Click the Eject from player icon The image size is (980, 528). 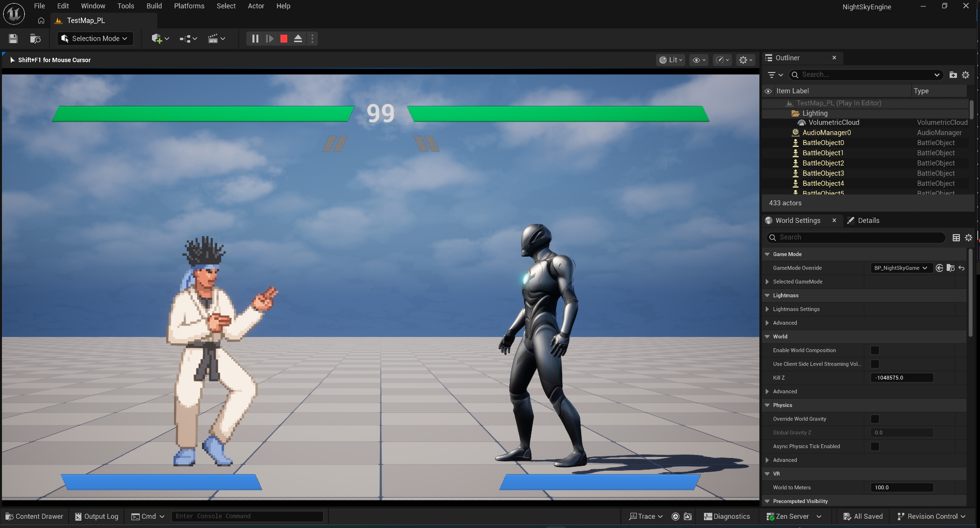(x=298, y=39)
